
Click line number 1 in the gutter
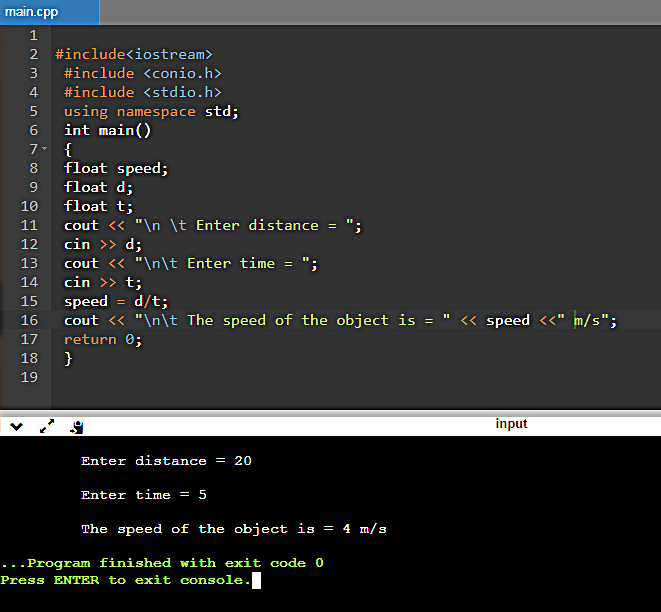point(34,35)
